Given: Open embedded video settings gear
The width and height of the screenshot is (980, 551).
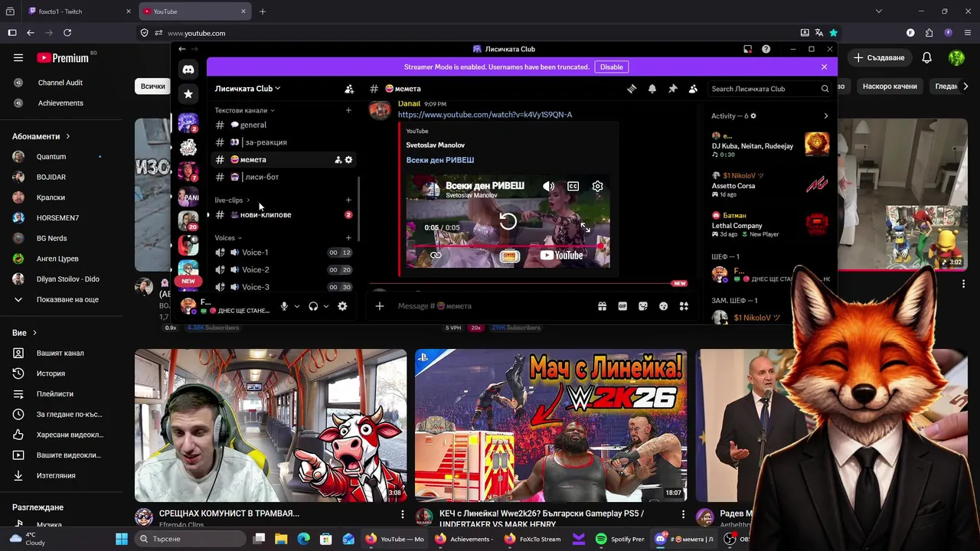Looking at the screenshot, I should coord(597,186).
